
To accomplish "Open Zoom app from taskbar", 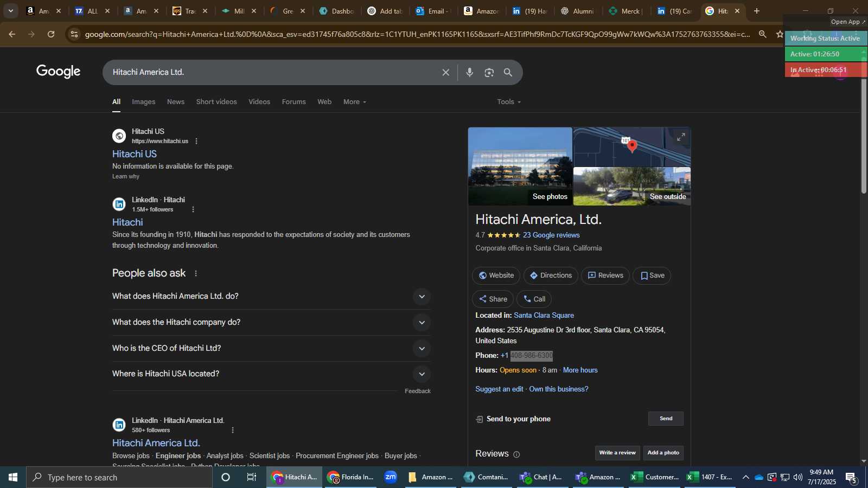I will pyautogui.click(x=391, y=477).
